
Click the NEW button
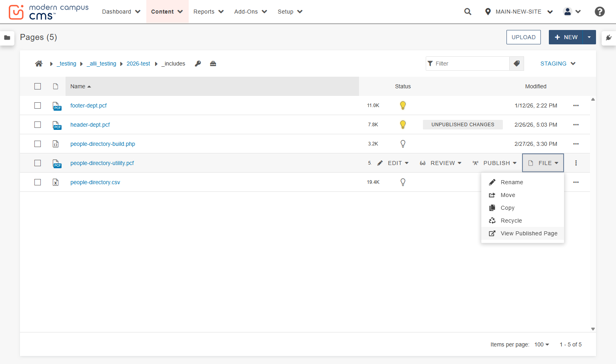(x=566, y=37)
